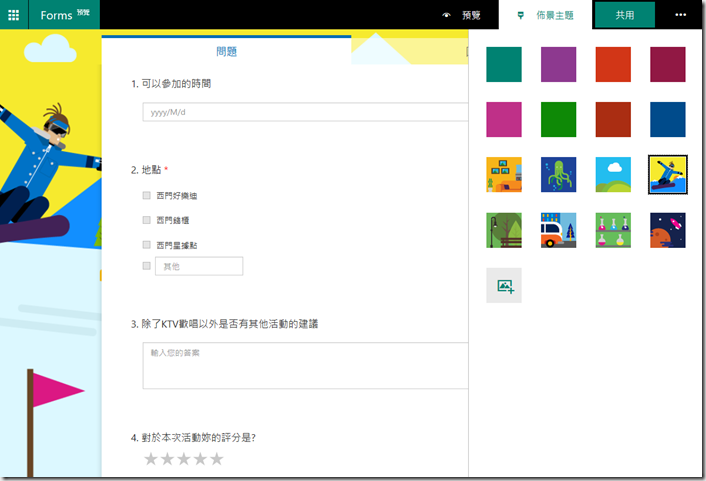The image size is (706, 481).
Task: Click the 輸入您的答案 answer text box
Action: 305,366
